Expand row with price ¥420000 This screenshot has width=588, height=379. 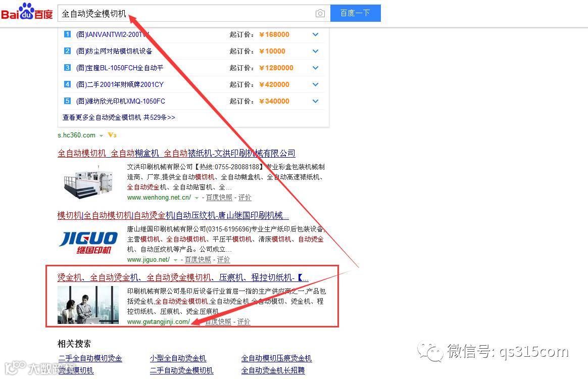click(315, 84)
